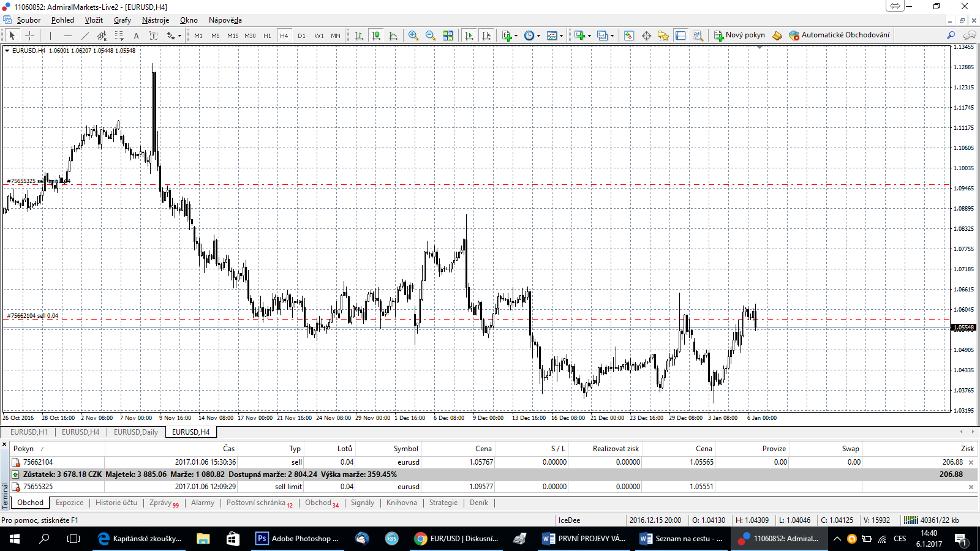
Task: Expand the chart templates dropdown
Action: click(x=556, y=36)
